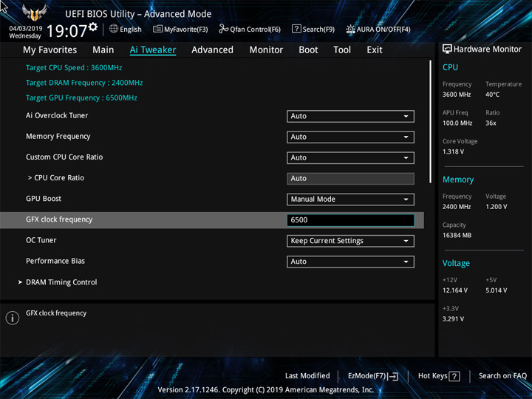This screenshot has width=532, height=399.
Task: Switch to the My Favorites tab
Action: click(50, 50)
